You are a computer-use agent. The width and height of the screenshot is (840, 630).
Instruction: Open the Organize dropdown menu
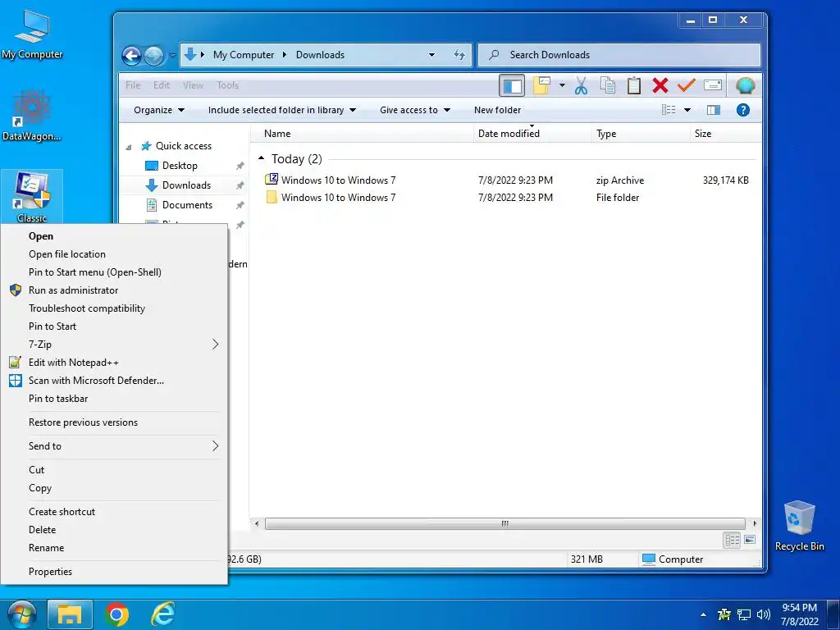pos(159,110)
